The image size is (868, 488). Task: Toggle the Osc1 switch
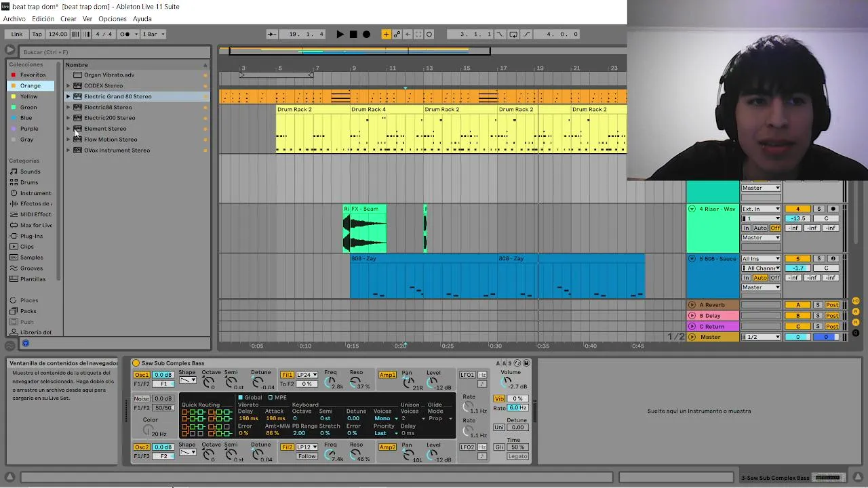141,375
